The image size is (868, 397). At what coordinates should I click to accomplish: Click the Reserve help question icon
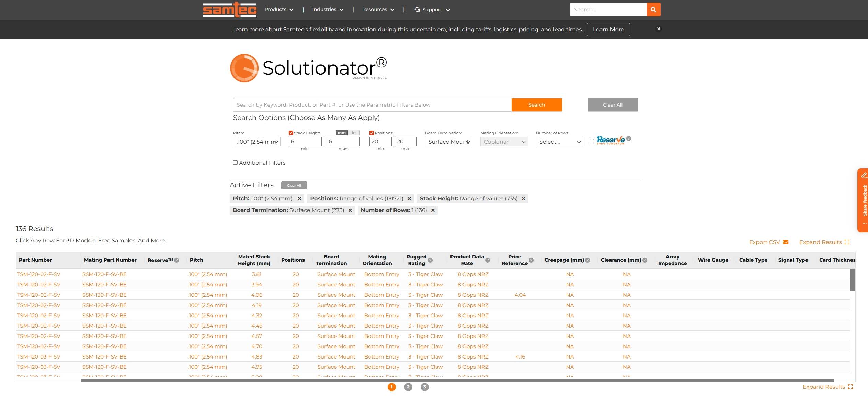click(628, 139)
